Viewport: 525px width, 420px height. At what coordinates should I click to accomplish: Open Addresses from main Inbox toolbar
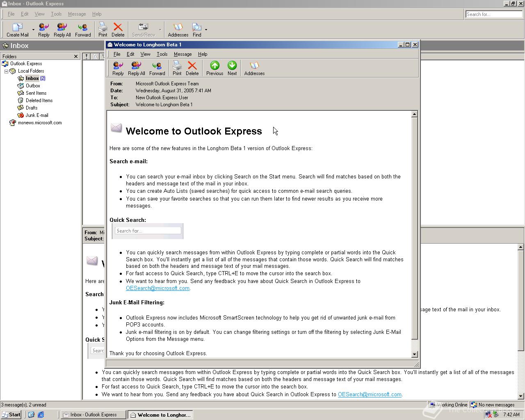pos(178,30)
